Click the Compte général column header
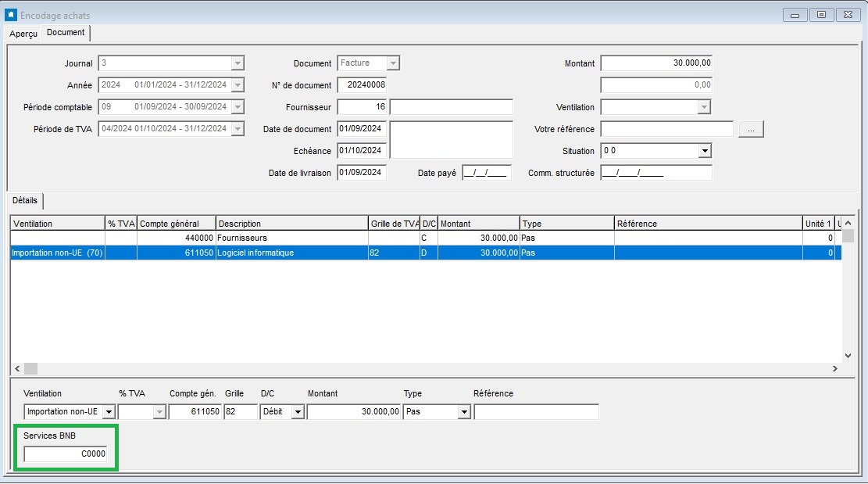 [176, 224]
